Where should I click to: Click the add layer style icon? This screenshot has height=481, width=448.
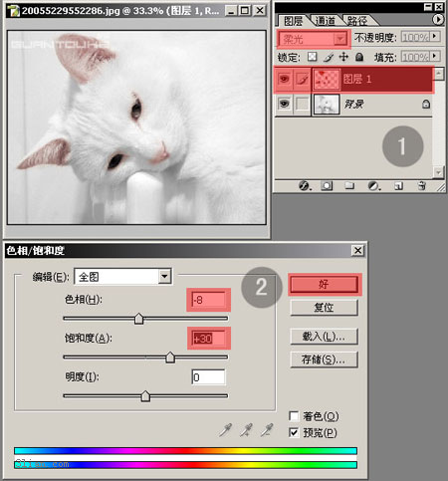(305, 185)
